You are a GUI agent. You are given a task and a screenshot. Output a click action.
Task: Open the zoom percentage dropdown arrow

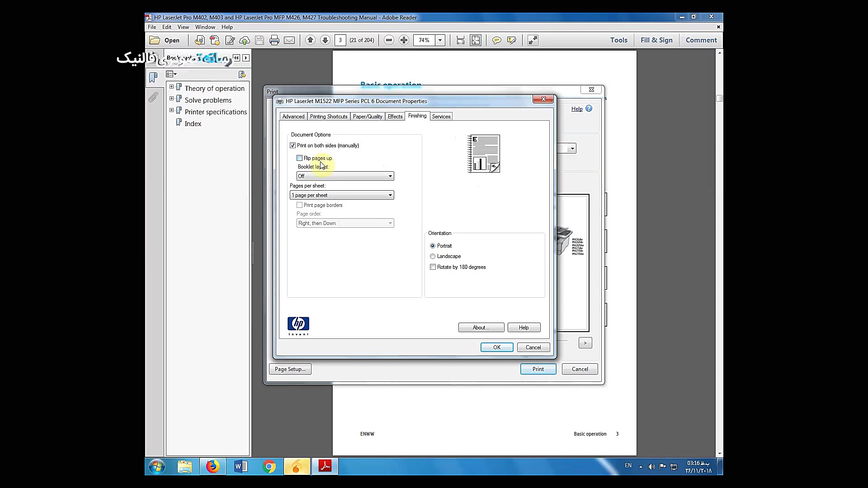(440, 40)
